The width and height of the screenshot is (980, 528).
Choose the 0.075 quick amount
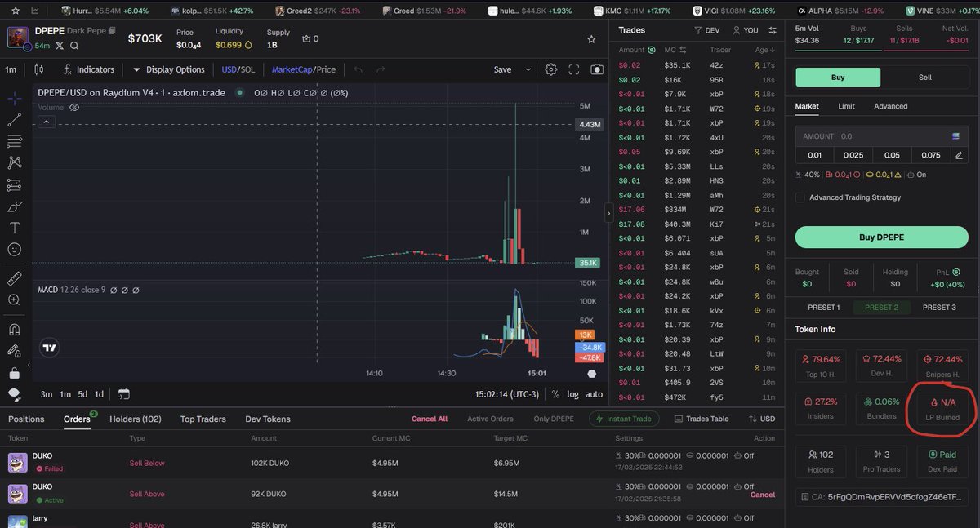pyautogui.click(x=931, y=155)
